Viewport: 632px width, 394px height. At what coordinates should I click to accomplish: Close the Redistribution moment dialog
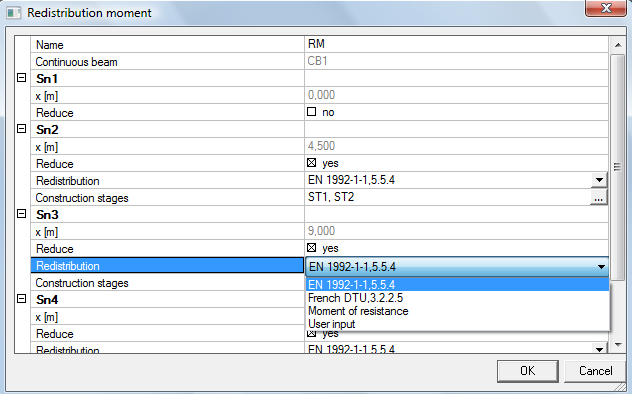point(605,8)
